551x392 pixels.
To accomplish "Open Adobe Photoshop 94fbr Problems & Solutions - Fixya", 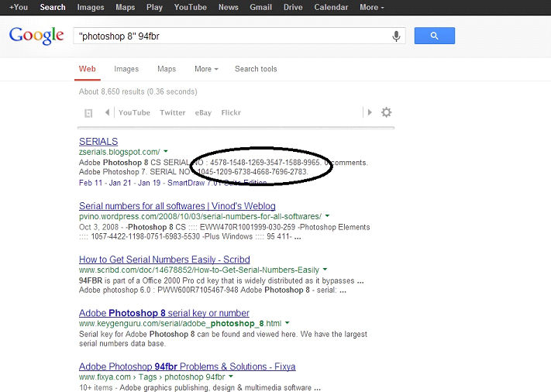I will (x=188, y=366).
